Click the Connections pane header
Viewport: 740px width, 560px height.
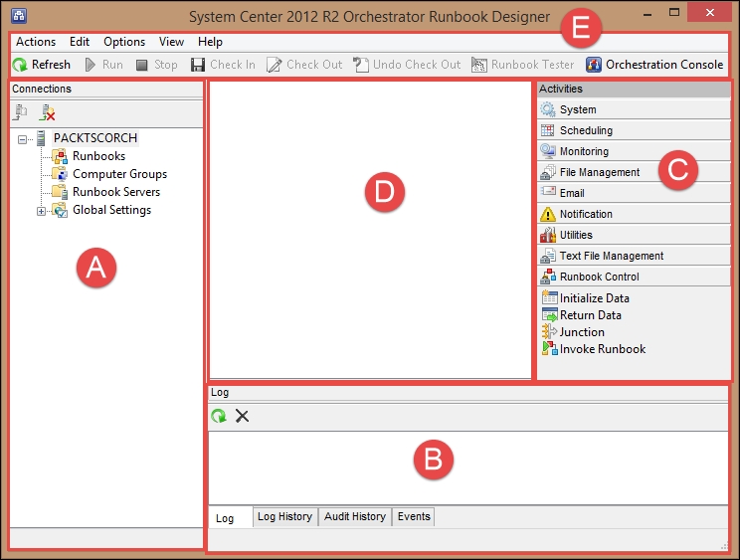[106, 89]
